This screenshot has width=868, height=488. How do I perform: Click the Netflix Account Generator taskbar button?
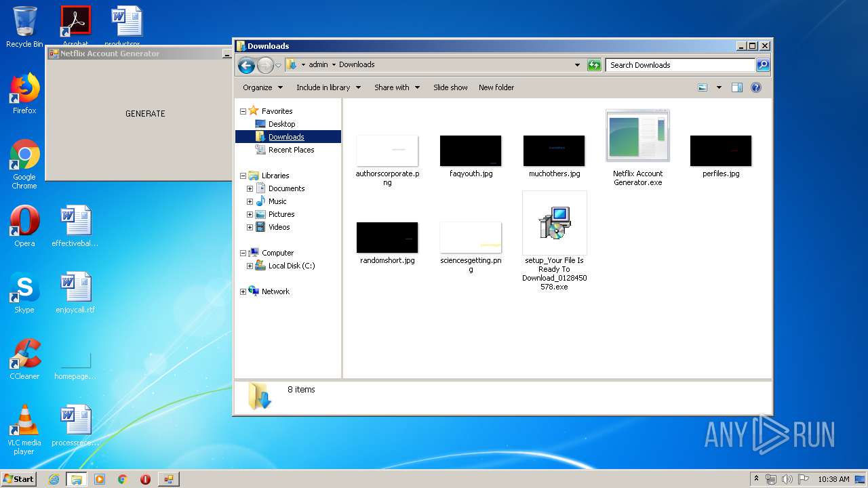click(168, 479)
